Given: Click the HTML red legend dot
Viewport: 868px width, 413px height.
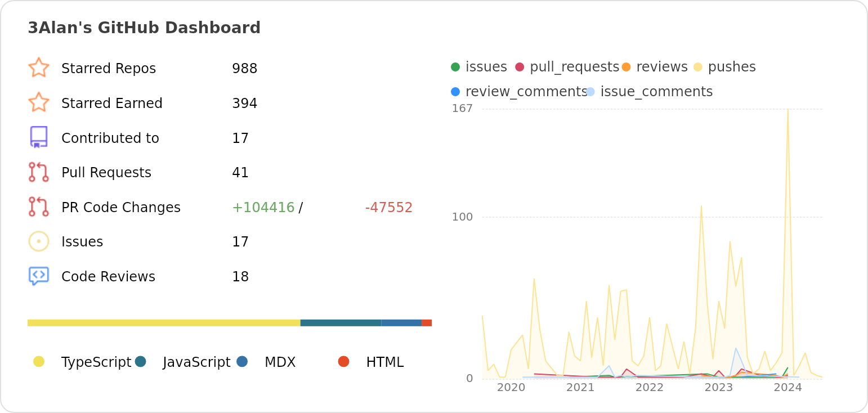Looking at the screenshot, I should [x=344, y=361].
